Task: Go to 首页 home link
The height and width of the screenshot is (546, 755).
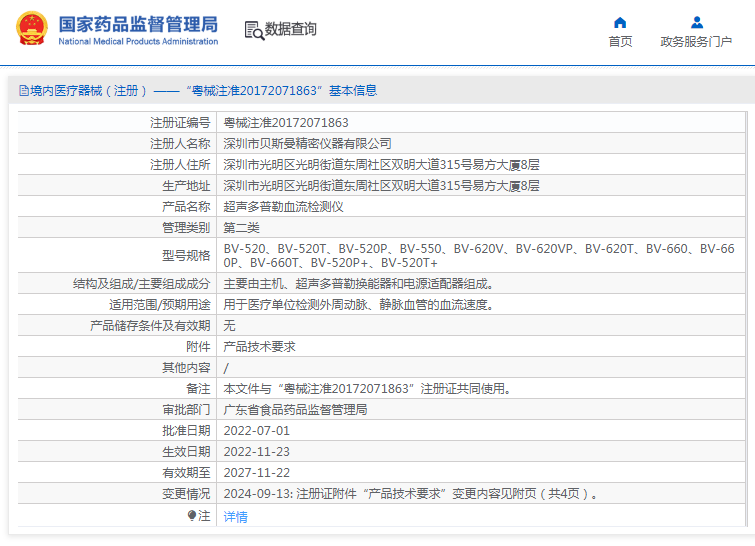Action: (620, 42)
